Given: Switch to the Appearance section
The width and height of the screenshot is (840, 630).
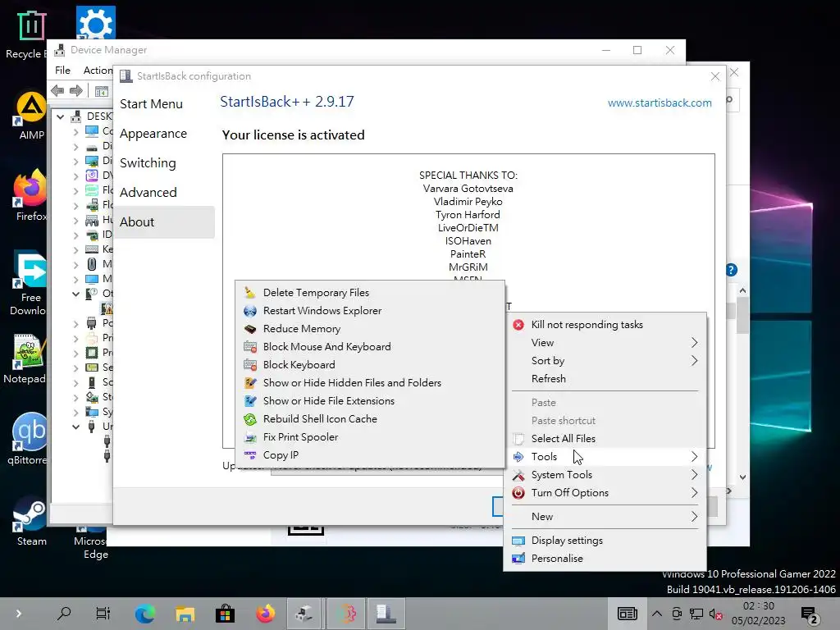Looking at the screenshot, I should (x=153, y=134).
